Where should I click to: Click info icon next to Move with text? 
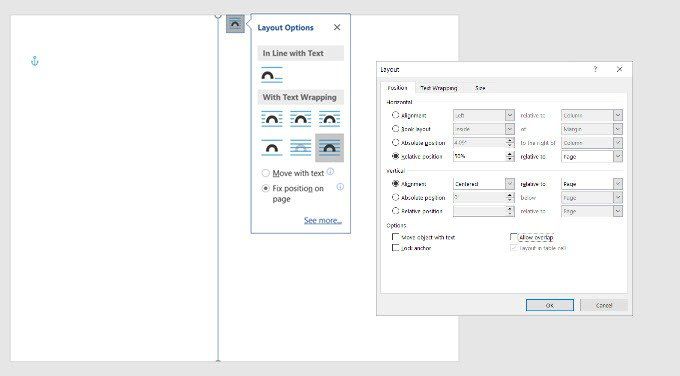[330, 171]
